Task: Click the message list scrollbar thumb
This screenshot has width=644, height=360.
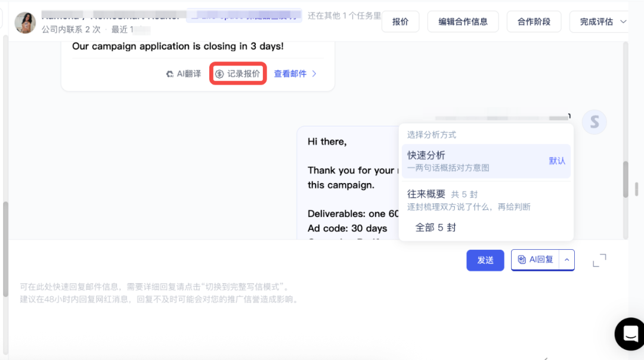Action: coord(626,179)
